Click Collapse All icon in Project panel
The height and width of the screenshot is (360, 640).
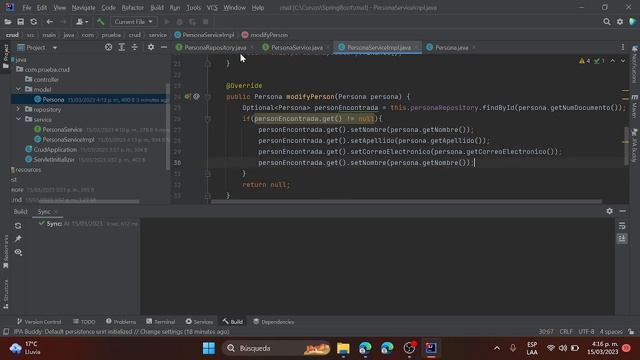point(134,47)
